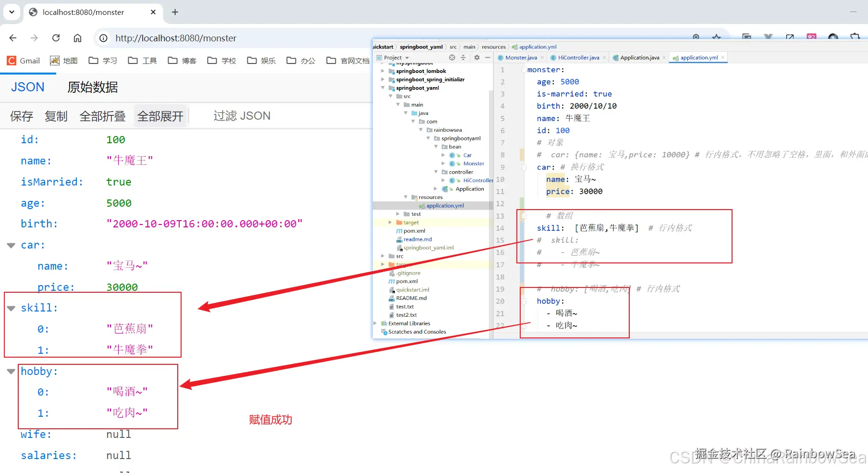
Task: Open the 学习 bookmark folder
Action: point(103,61)
